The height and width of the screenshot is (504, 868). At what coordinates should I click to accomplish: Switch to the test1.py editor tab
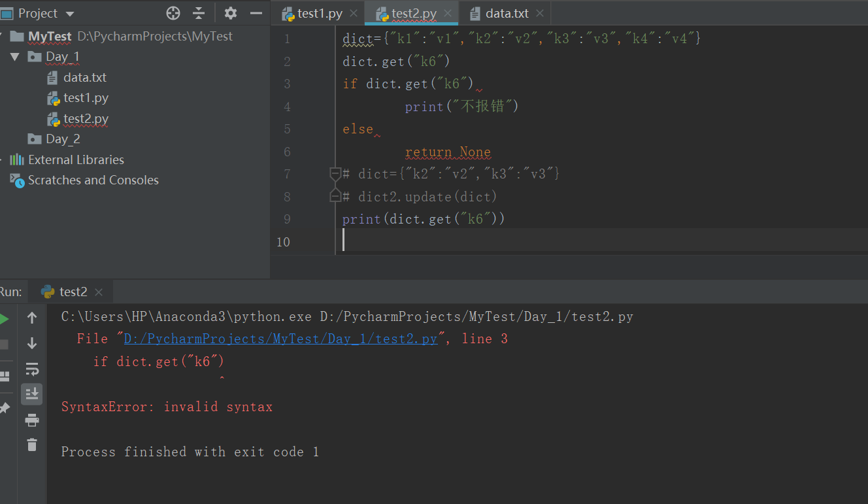point(319,13)
